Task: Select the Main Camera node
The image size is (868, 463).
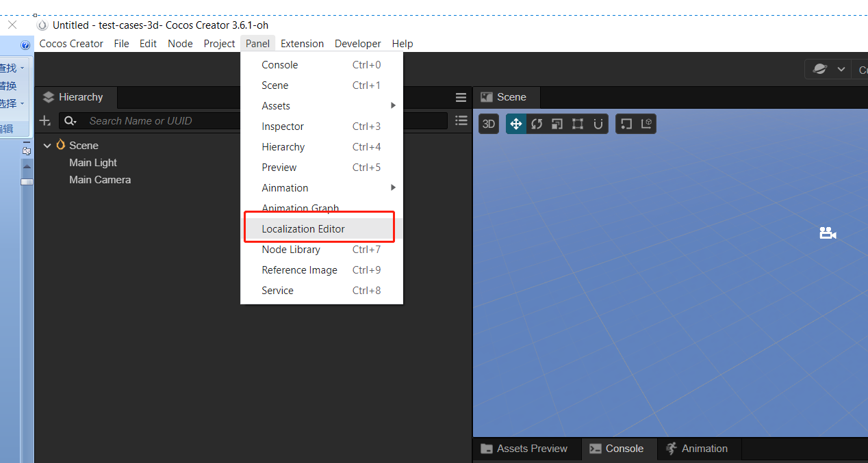Action: click(x=100, y=180)
